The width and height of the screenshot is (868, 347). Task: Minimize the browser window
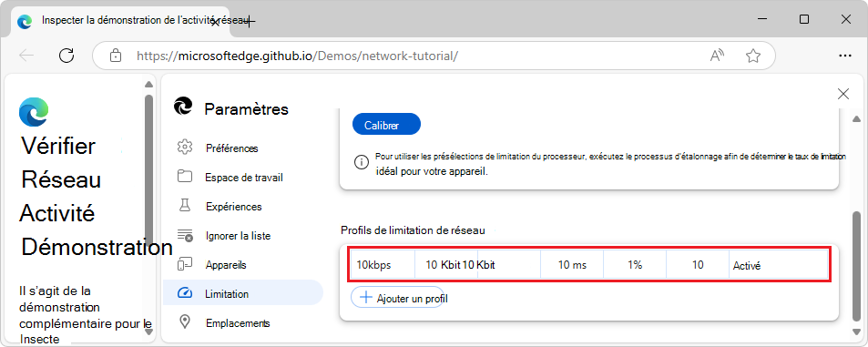pyautogui.click(x=762, y=19)
